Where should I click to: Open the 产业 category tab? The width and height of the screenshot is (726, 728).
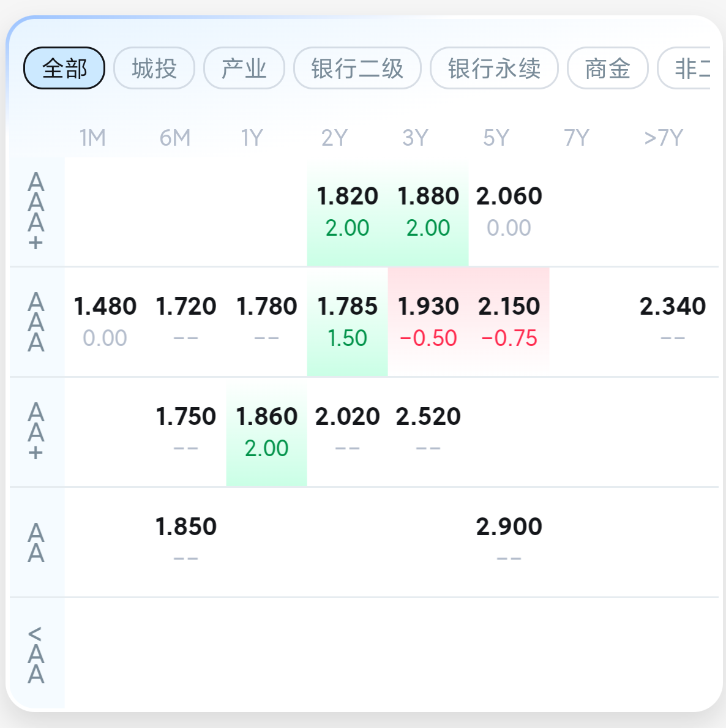tap(244, 68)
